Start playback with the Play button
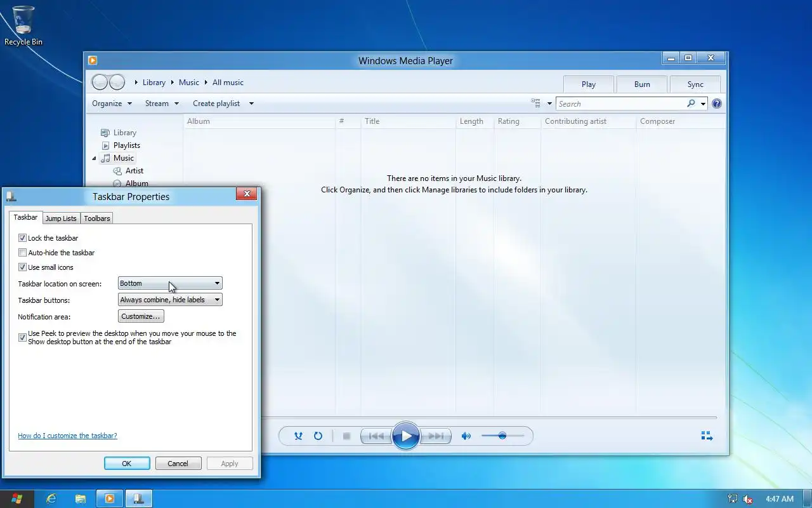Image resolution: width=812 pixels, height=508 pixels. [406, 436]
